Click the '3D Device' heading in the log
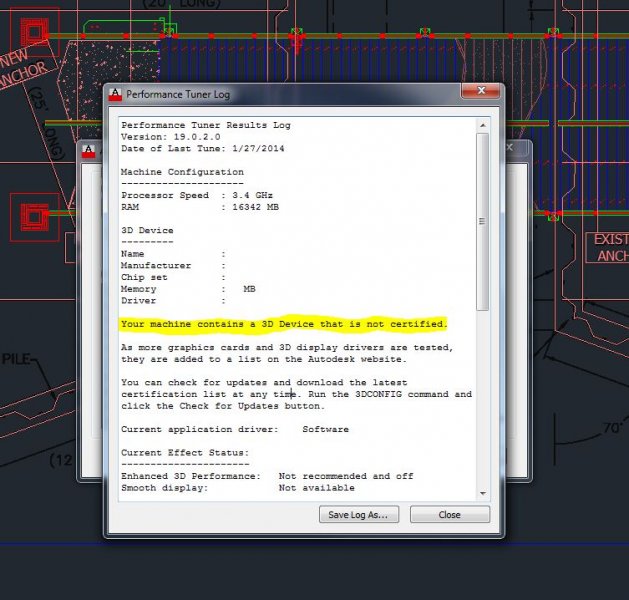This screenshot has height=600, width=629. [147, 231]
